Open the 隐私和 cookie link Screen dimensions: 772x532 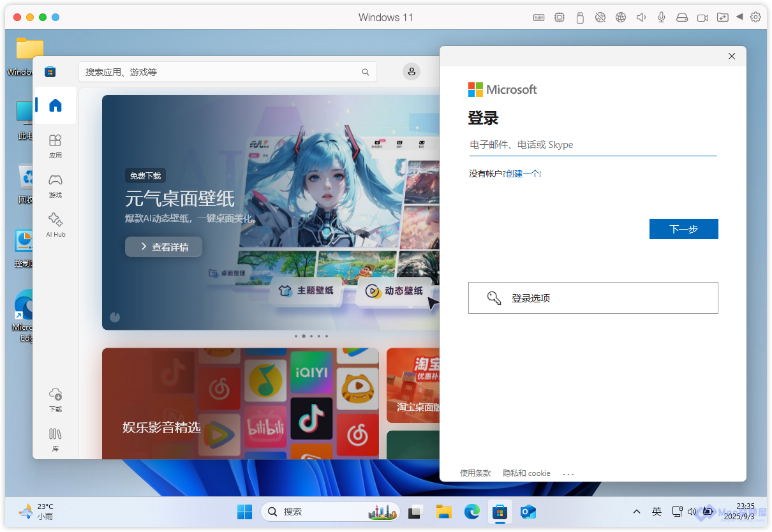[x=526, y=473]
